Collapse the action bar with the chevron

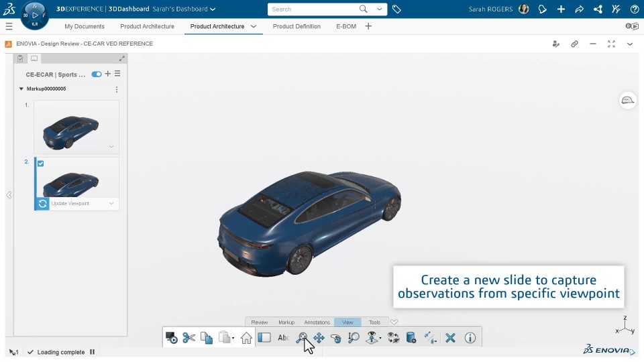[394, 322]
